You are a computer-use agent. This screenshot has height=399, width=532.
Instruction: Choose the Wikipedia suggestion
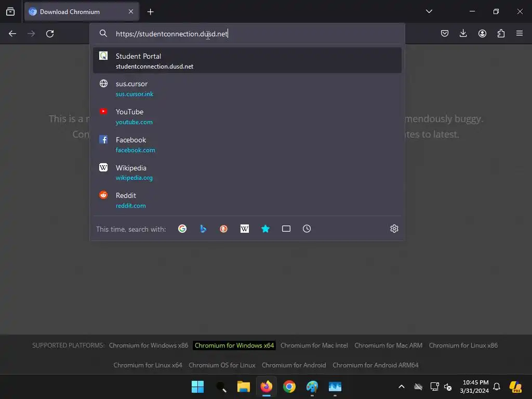click(247, 172)
